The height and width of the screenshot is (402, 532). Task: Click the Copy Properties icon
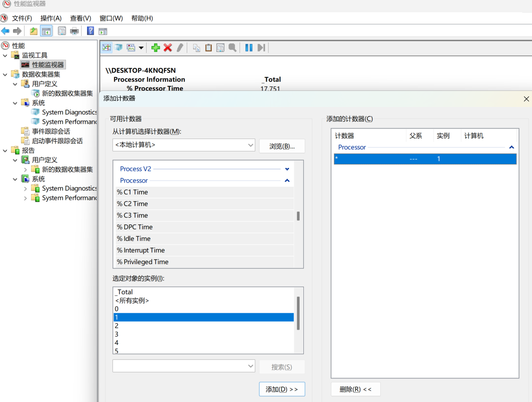coord(196,48)
